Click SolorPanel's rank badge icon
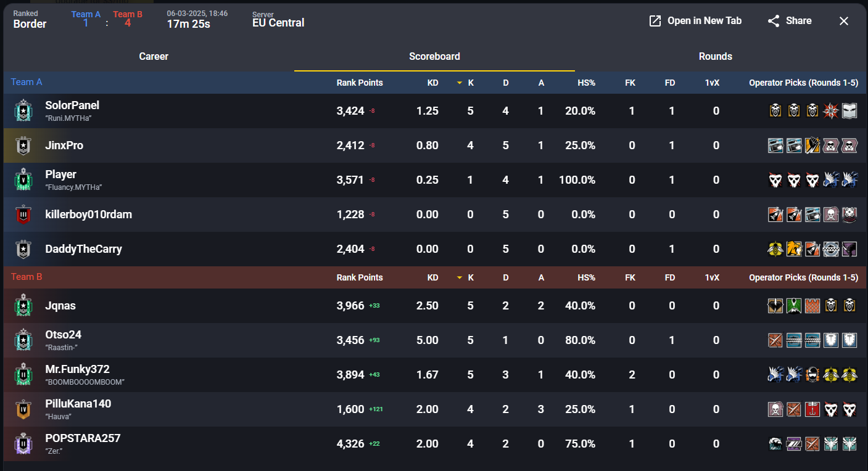868x471 pixels. click(x=23, y=111)
